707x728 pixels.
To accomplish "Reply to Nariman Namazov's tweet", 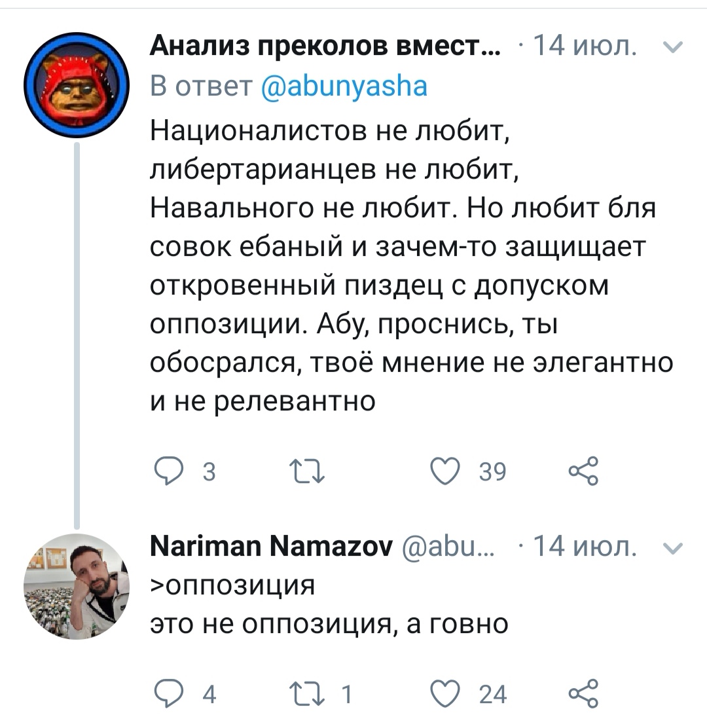I will coord(168,693).
